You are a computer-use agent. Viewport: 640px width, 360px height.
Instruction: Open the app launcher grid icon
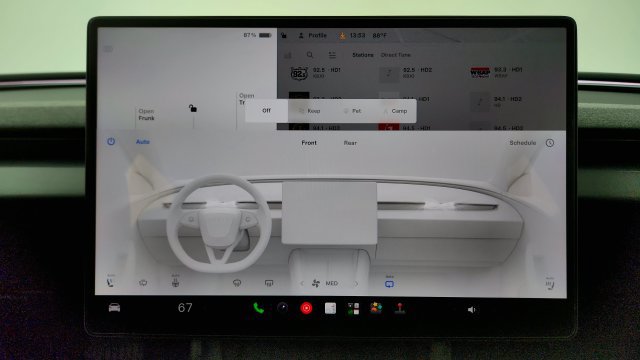(353, 308)
